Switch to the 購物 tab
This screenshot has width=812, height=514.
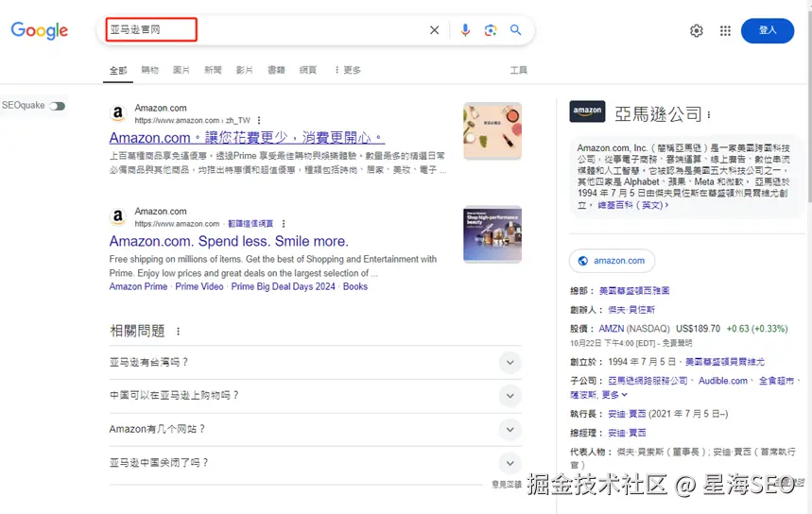coord(149,70)
